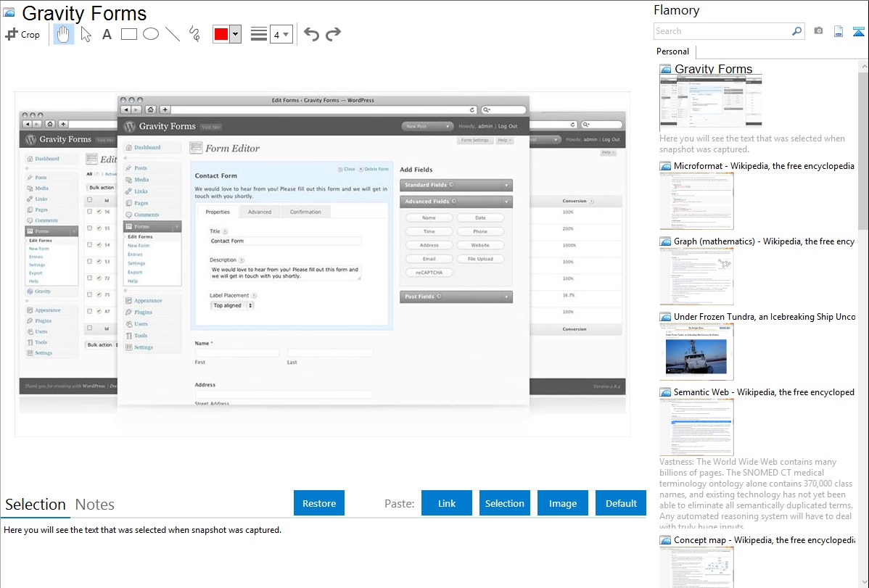Redo the last undone action
869x588 pixels.
point(333,34)
